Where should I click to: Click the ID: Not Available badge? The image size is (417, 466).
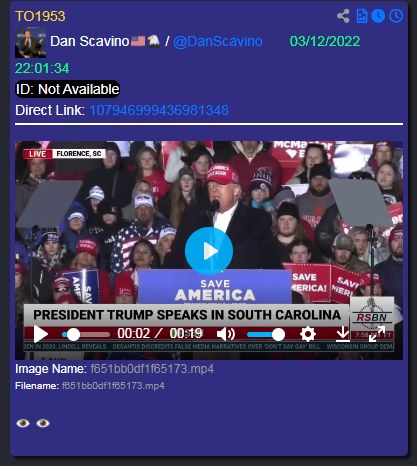(68, 89)
